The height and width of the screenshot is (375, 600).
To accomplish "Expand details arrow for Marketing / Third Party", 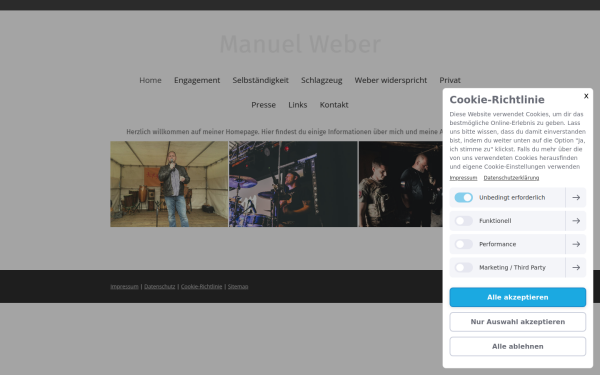I will [x=576, y=267].
